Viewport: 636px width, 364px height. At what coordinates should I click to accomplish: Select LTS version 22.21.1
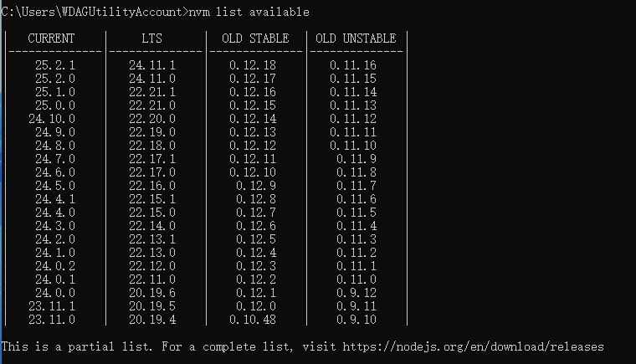(x=152, y=92)
